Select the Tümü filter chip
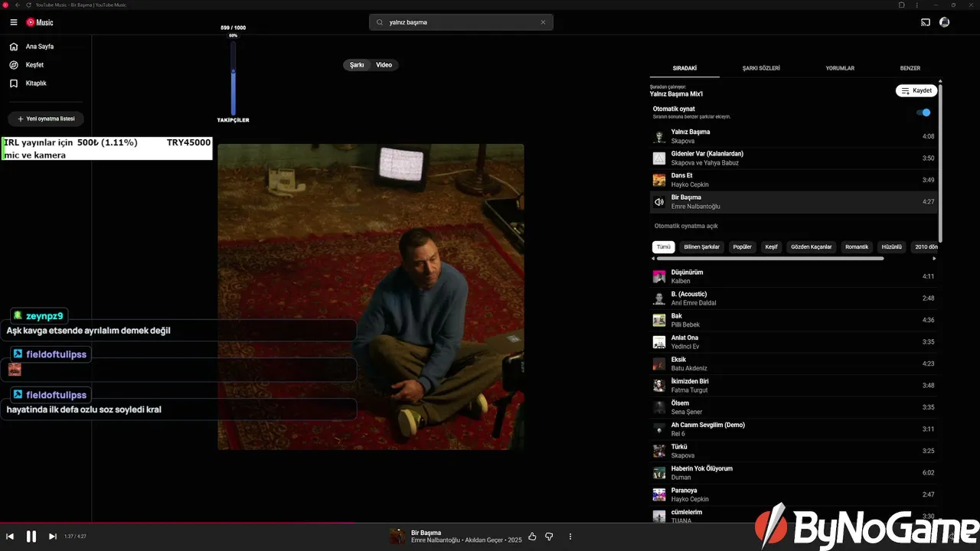The image size is (980, 551). click(664, 247)
